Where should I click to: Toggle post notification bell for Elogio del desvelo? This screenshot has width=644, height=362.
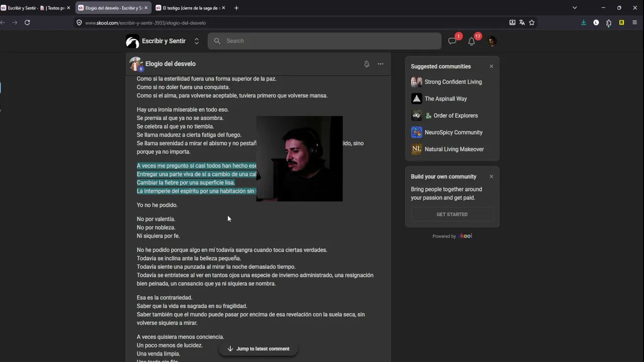point(367,64)
